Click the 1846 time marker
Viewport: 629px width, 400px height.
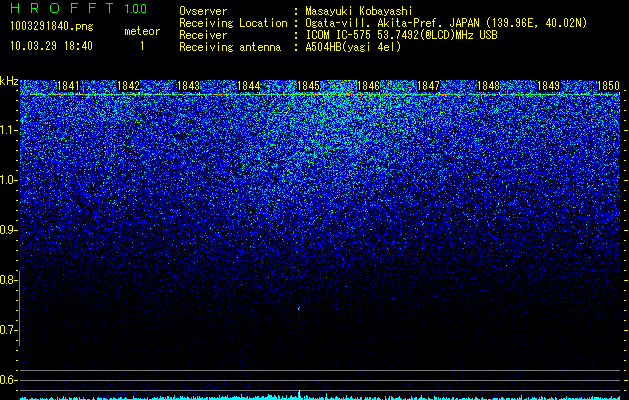click(x=368, y=86)
